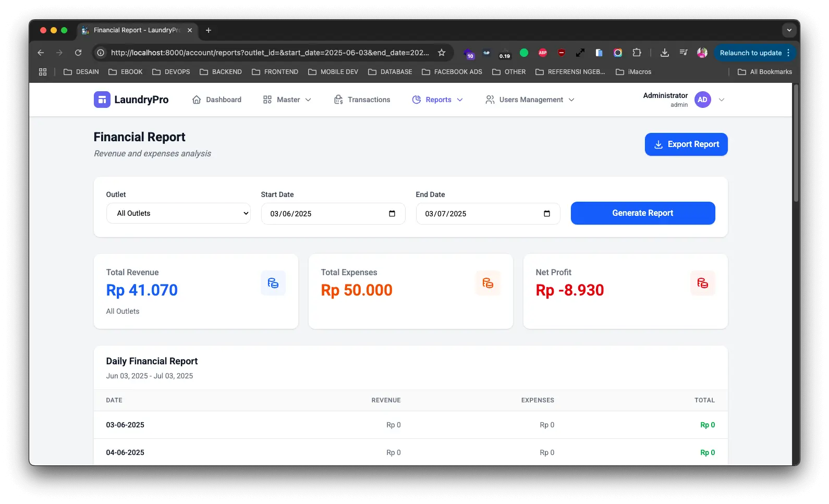
Task: Click the LaundryPro logo icon
Action: 102,100
